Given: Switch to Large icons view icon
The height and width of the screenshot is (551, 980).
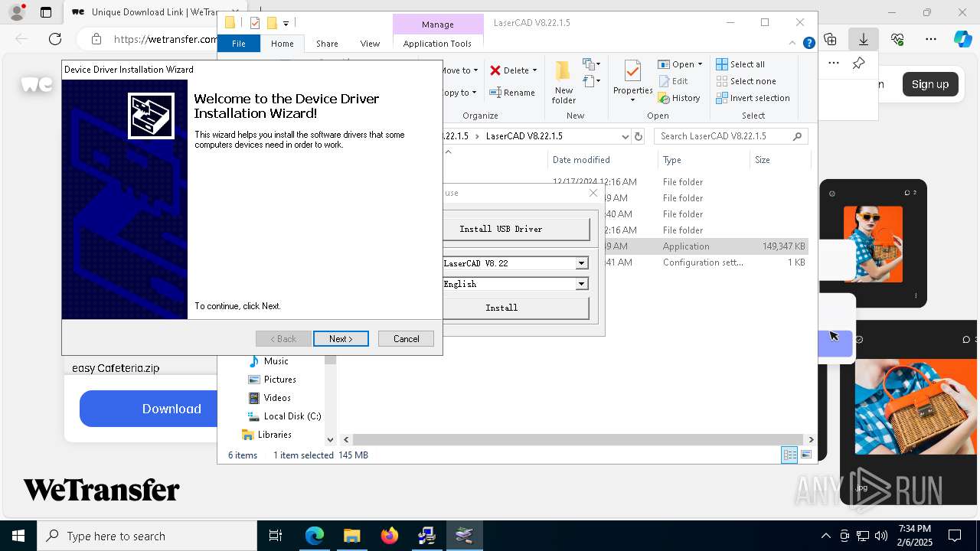Looking at the screenshot, I should pyautogui.click(x=806, y=455).
